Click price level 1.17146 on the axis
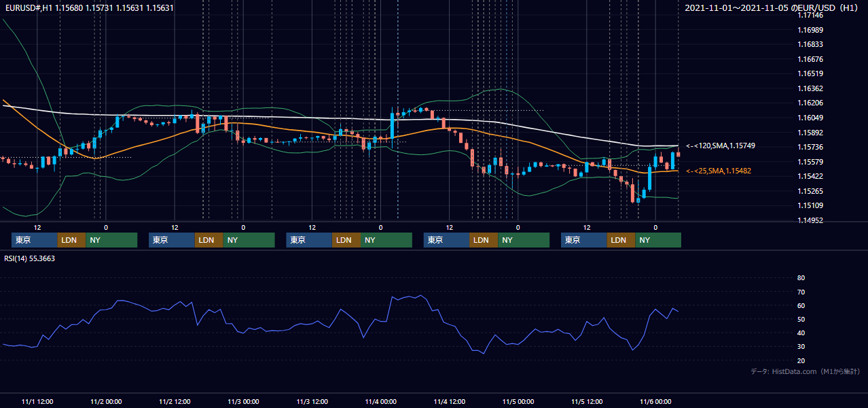 click(x=810, y=15)
